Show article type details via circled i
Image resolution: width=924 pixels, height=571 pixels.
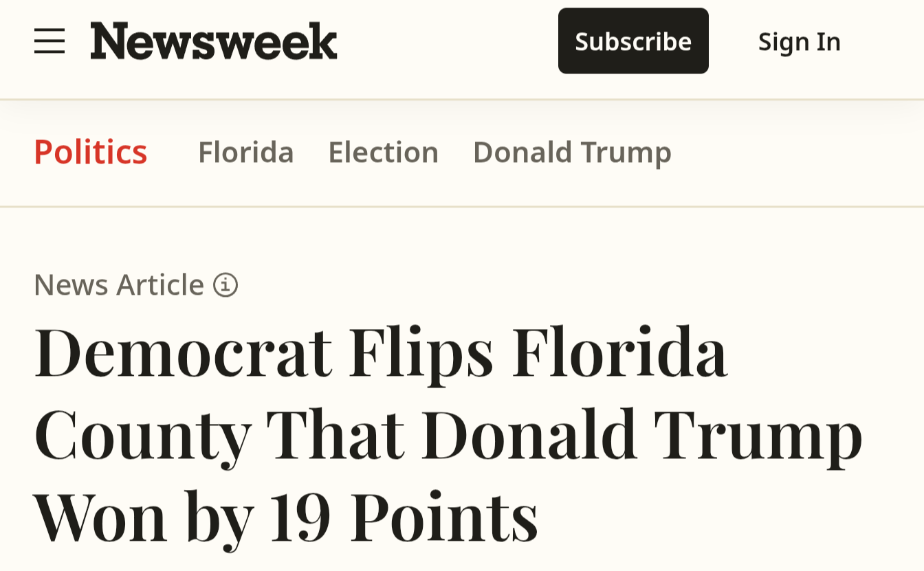tap(225, 284)
